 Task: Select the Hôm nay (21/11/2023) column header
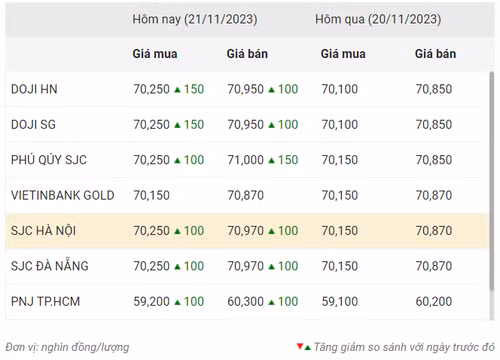click(x=195, y=19)
